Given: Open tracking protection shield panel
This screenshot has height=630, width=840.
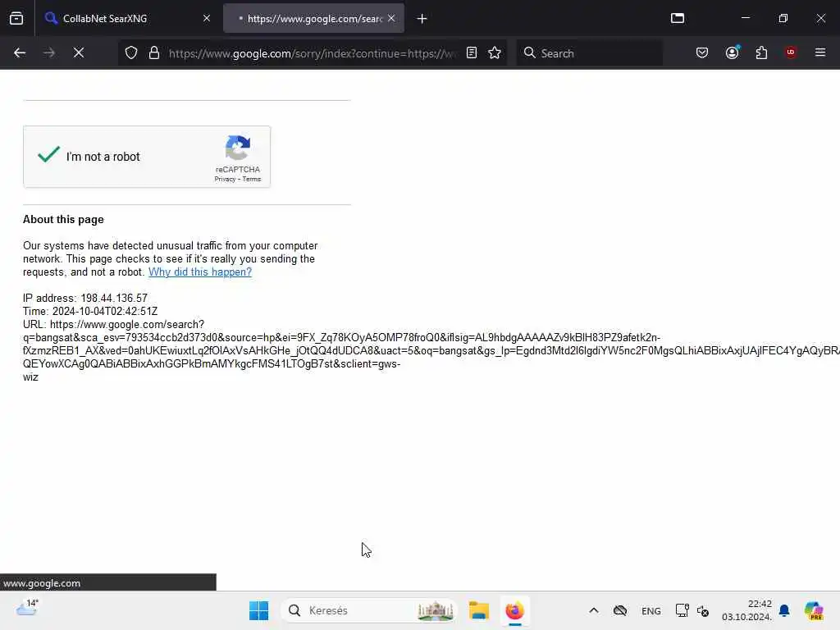Looking at the screenshot, I should (x=131, y=52).
